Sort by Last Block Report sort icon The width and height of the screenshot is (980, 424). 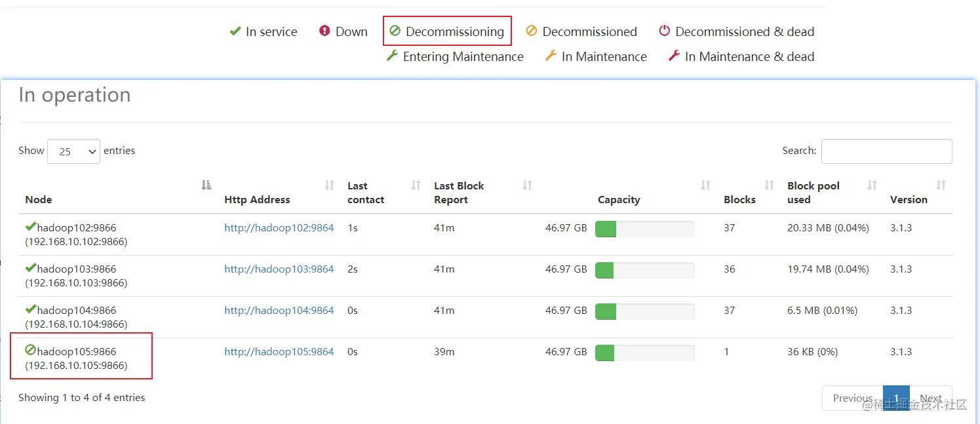coord(527,185)
